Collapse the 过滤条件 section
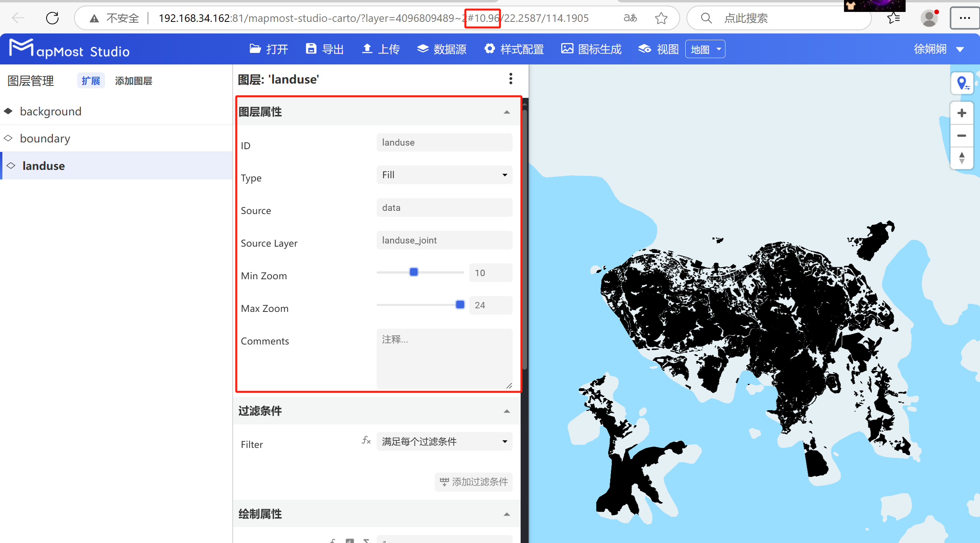 [x=507, y=411]
